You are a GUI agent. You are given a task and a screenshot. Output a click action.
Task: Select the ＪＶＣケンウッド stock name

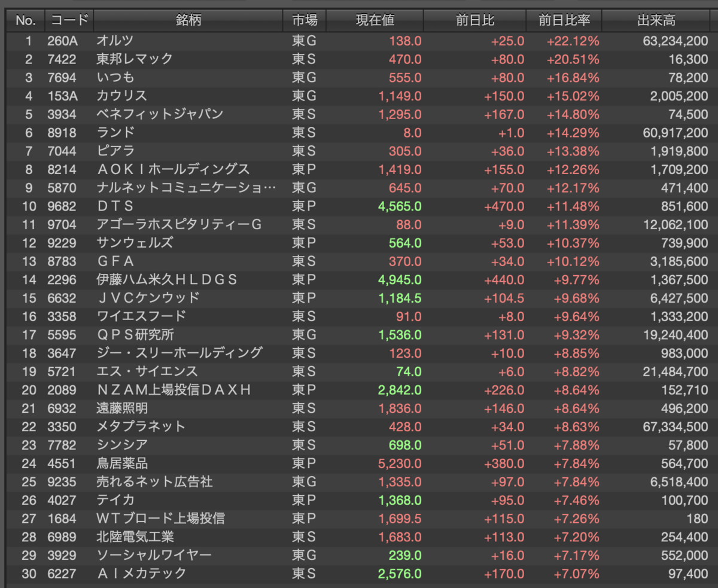click(148, 298)
